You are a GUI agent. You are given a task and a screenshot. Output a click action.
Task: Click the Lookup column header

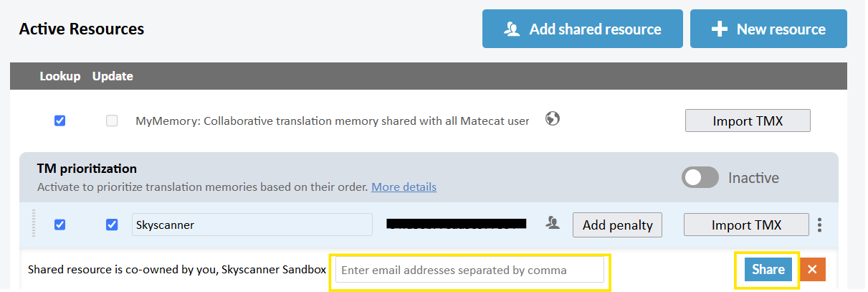coord(60,76)
